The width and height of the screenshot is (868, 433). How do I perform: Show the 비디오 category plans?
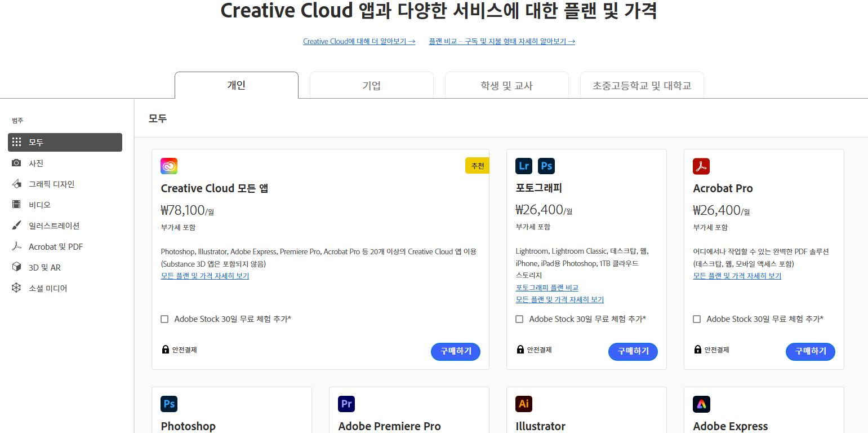(x=65, y=205)
